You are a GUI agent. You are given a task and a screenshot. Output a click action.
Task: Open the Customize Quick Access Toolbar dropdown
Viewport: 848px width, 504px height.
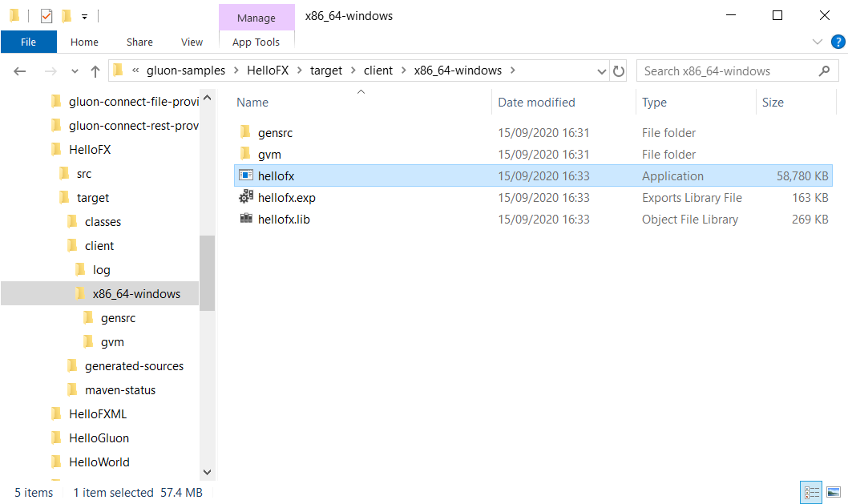(x=84, y=17)
